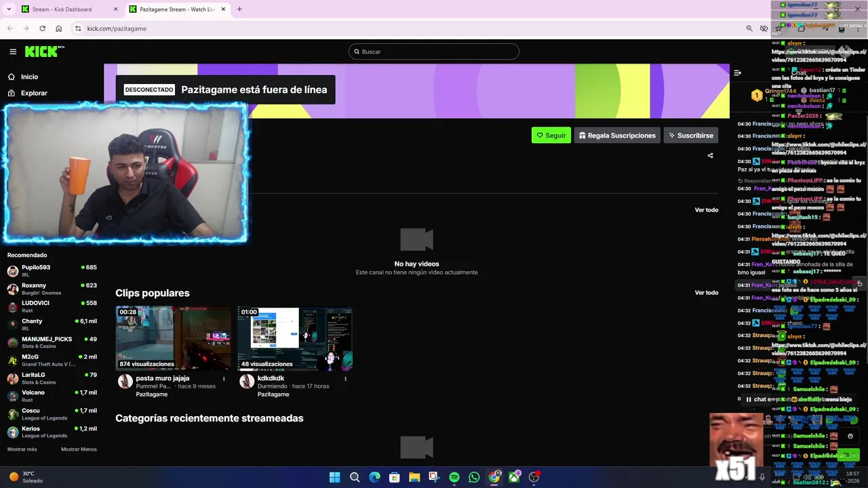
Task: Open Spotify from taskbar
Action: (x=454, y=477)
